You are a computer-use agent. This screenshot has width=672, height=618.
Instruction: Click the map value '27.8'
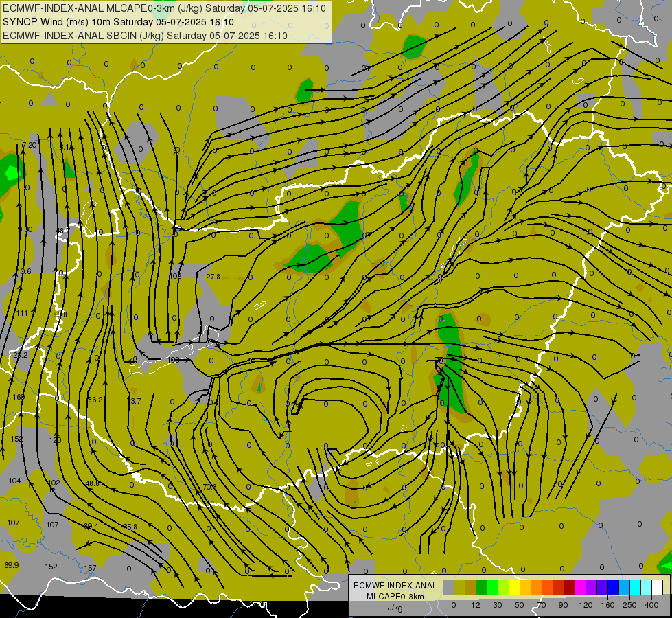[x=213, y=277]
